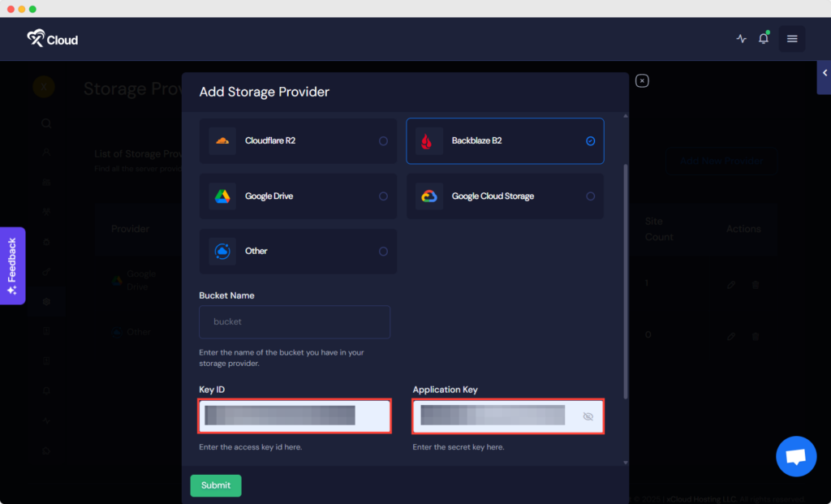Focus the Key ID input field
The width and height of the screenshot is (831, 504).
295,416
